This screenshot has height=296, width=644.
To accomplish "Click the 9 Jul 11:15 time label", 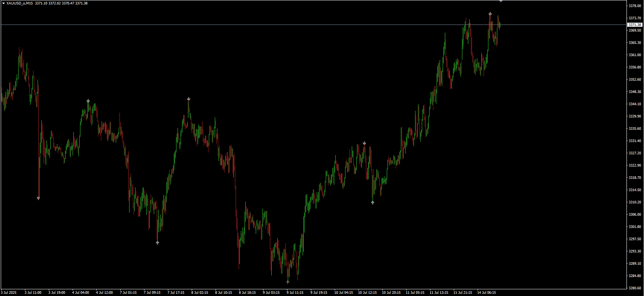I will click(296, 293).
